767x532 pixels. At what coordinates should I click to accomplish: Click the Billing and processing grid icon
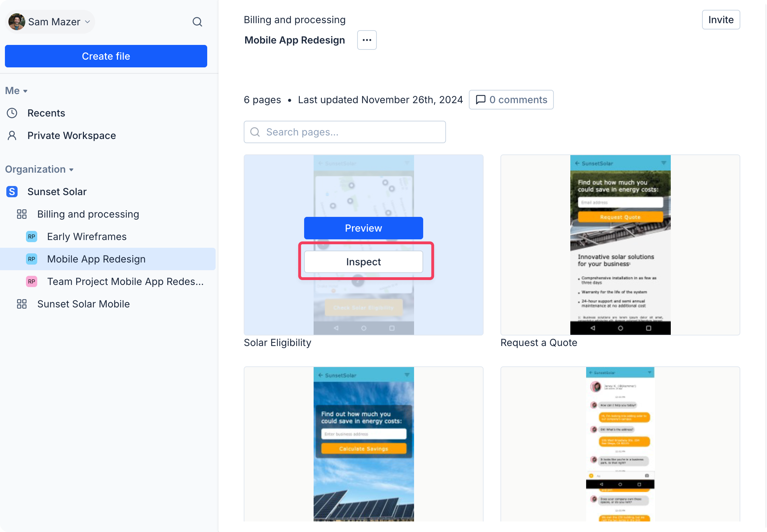tap(22, 214)
